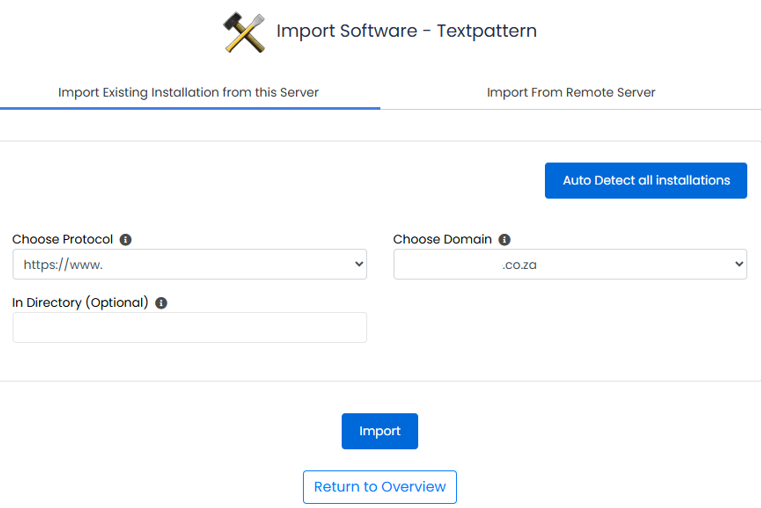Image resolution: width=761 pixels, height=508 pixels.
Task: Click the https://www. value in protocol select
Action: pos(64,265)
